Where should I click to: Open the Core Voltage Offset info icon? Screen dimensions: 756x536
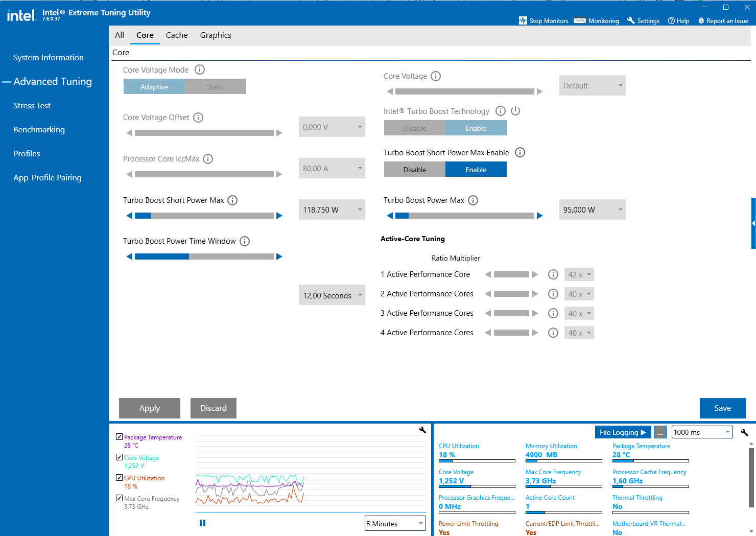[x=198, y=118]
